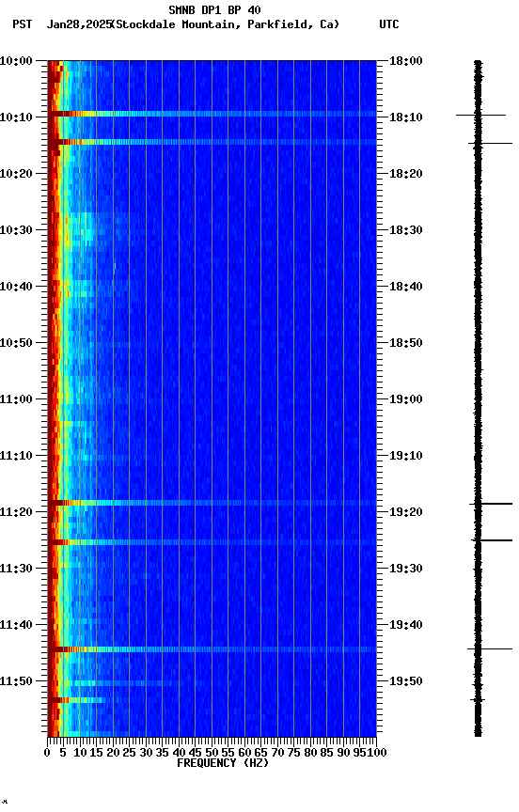Image resolution: width=519 pixels, height=812 pixels.
Task: Click the '10:00' PST time label
Action: (x=16, y=60)
